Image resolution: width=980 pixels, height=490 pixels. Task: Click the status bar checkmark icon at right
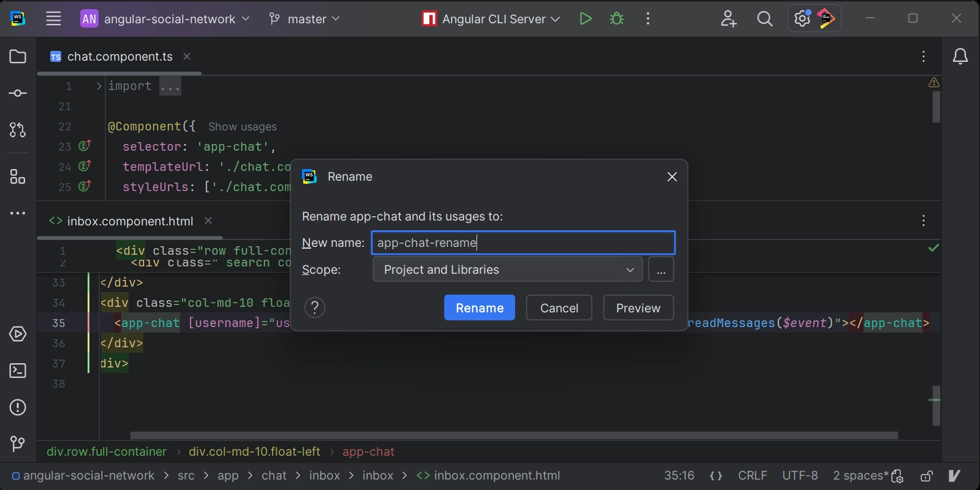(x=954, y=475)
